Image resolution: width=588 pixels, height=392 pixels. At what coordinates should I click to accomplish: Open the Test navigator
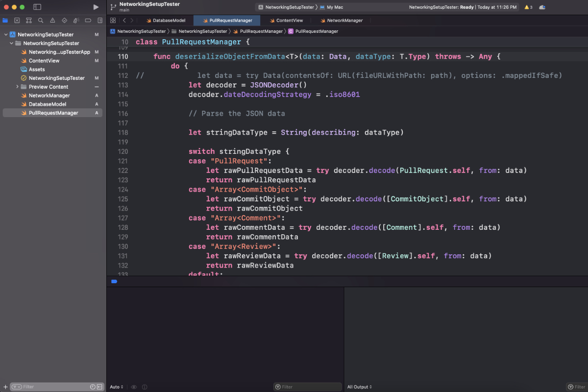pos(64,20)
